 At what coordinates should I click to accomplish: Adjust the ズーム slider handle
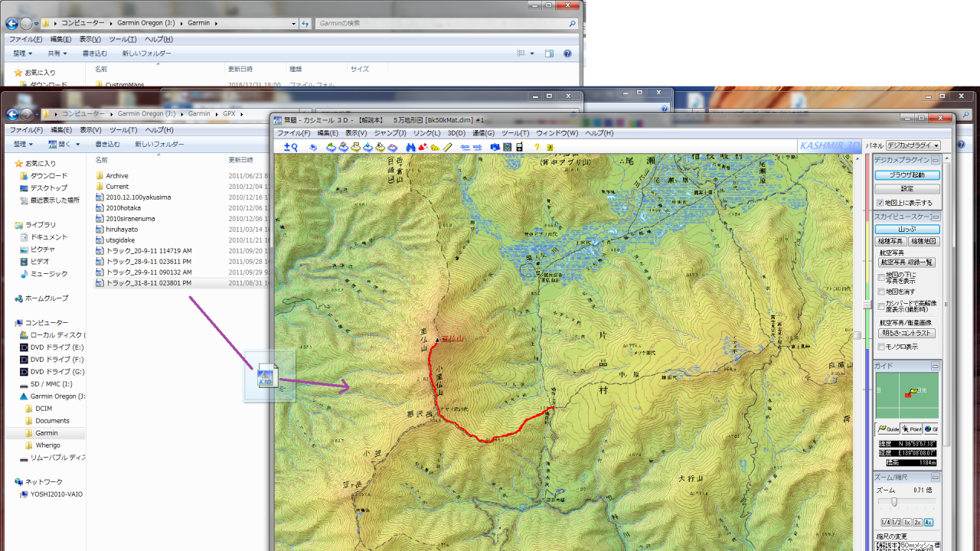coord(894,502)
